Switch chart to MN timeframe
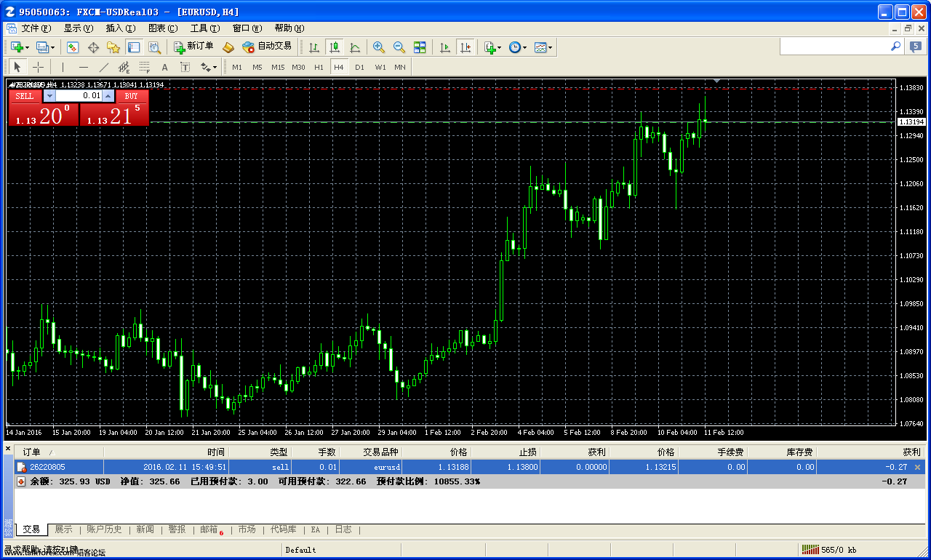Image resolution: width=931 pixels, height=560 pixels. coord(400,67)
